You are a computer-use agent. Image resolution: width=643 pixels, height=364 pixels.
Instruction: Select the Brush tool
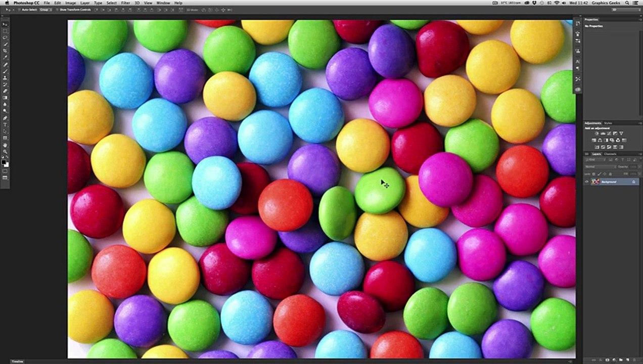pos(5,71)
